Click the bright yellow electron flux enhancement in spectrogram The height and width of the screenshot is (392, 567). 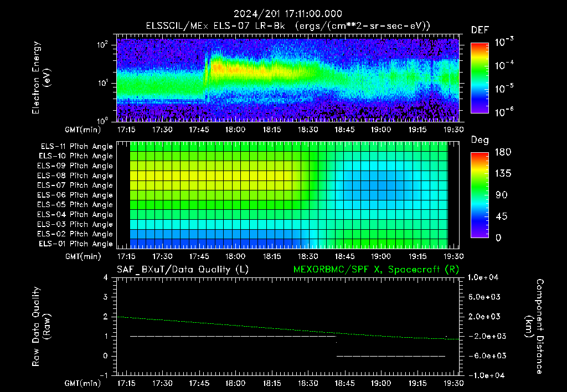point(246,68)
